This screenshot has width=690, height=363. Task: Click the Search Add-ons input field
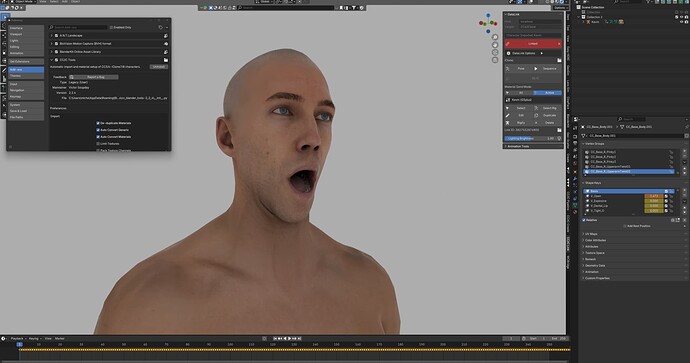(78, 27)
